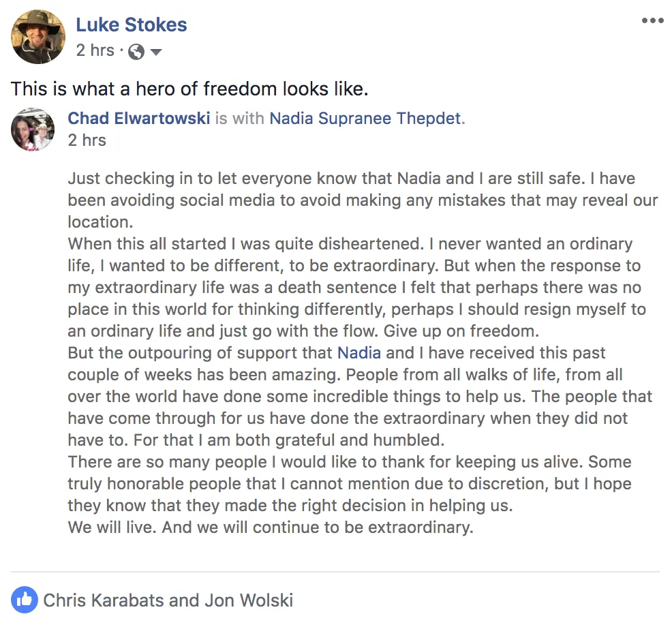Open the three-dot post options menu
This screenshot has width=672, height=627.
click(652, 20)
